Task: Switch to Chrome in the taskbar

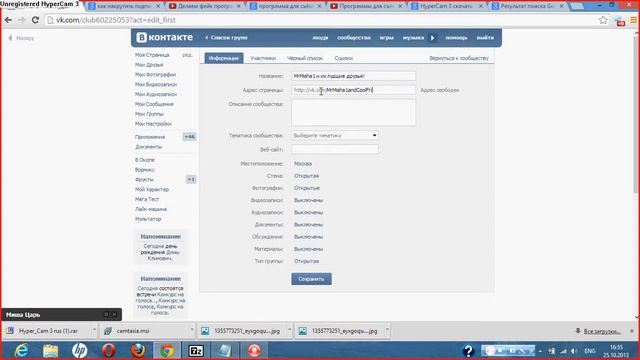Action: [167, 351]
